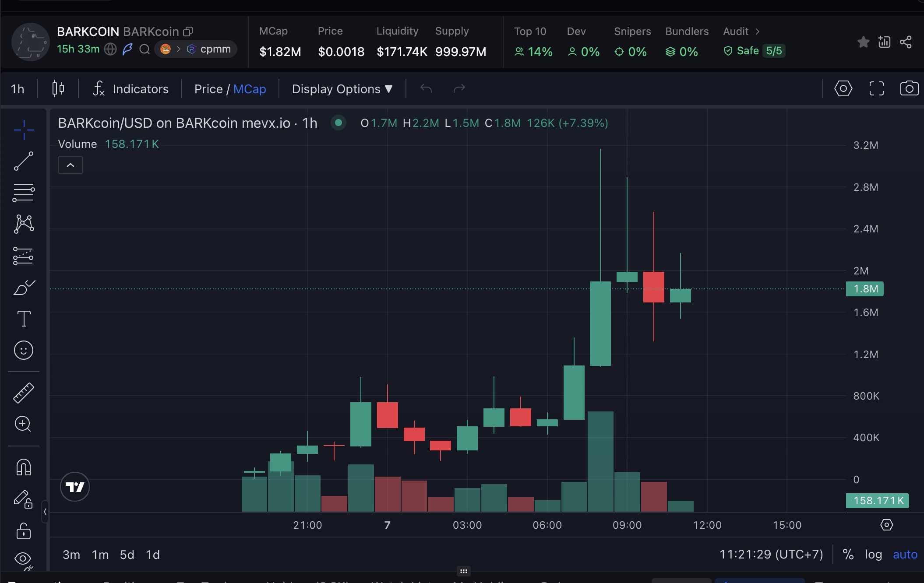Image resolution: width=924 pixels, height=583 pixels.
Task: Open chart settings hexagon icon
Action: (843, 88)
